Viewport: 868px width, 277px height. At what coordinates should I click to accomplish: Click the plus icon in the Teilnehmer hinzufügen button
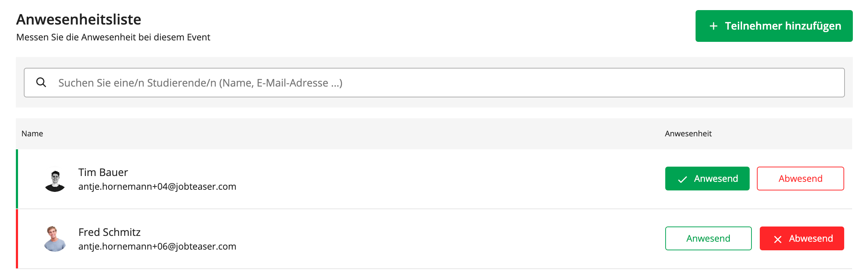click(713, 26)
